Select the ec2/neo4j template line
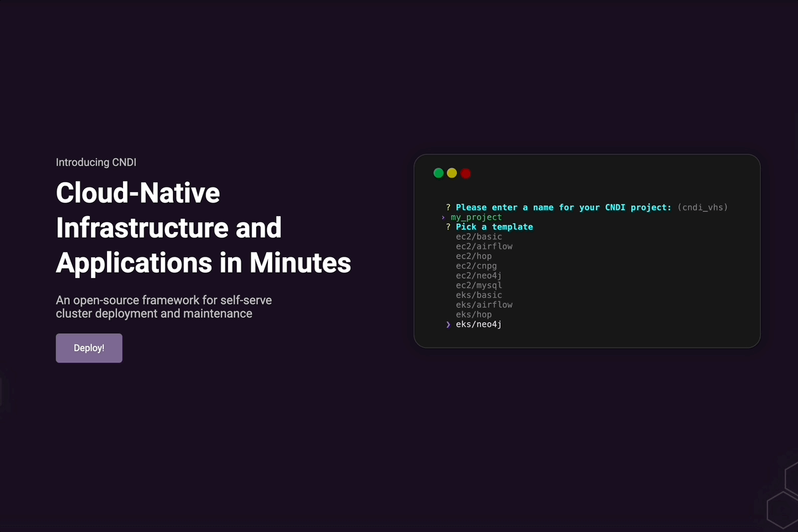798x532 pixels. [x=479, y=275]
